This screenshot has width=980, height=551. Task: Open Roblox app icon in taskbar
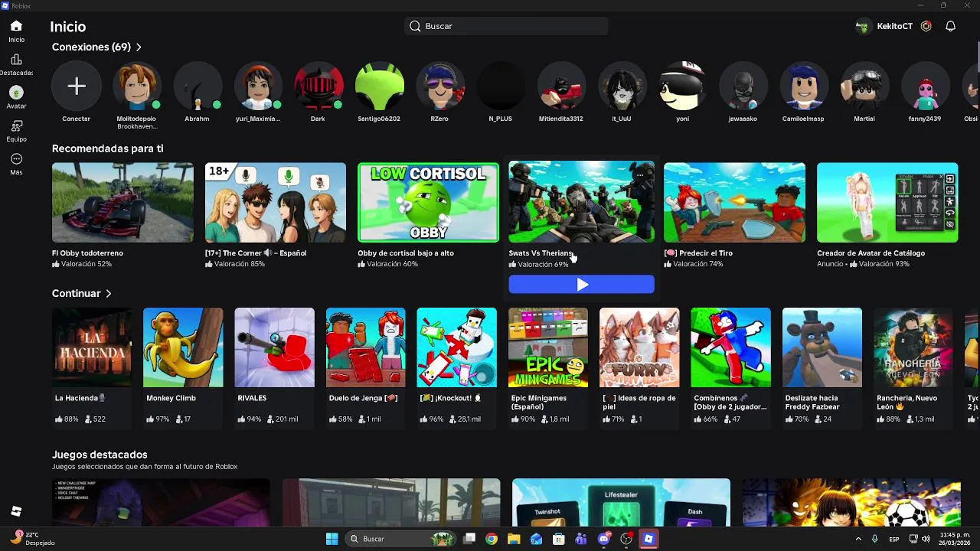coord(648,539)
